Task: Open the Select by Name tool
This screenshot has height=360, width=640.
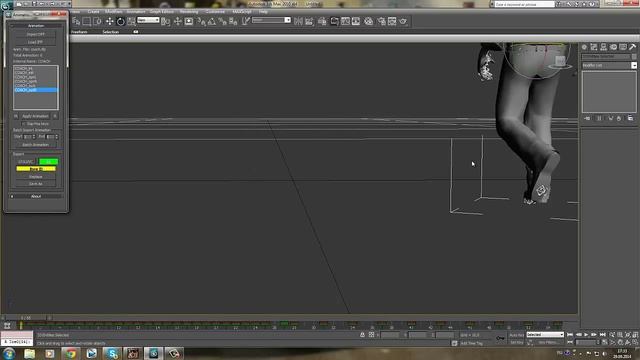Action: click(76, 21)
